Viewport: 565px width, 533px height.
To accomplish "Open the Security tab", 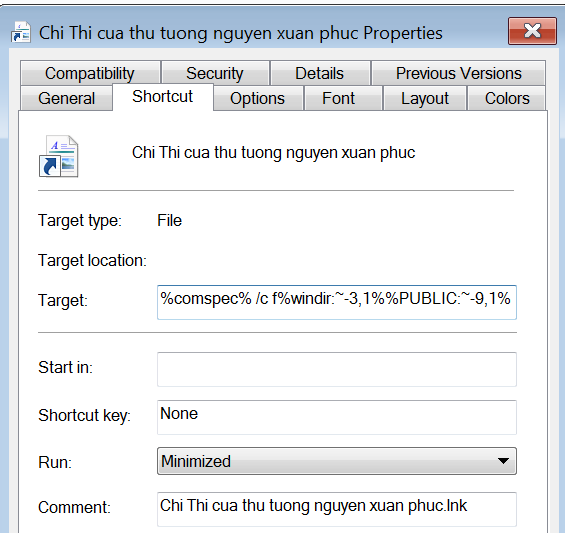I will tap(215, 73).
